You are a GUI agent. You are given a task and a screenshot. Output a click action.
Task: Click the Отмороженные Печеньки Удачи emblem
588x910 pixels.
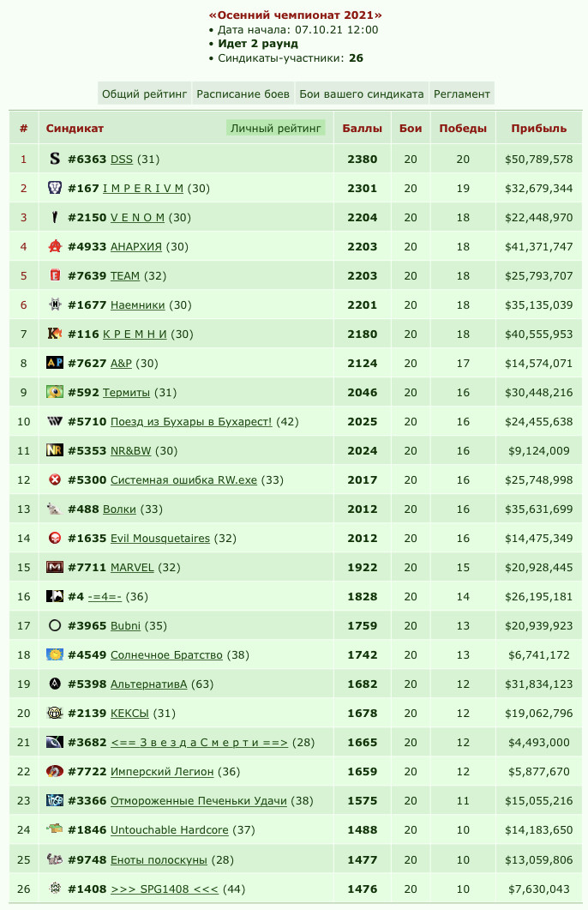tap(55, 800)
